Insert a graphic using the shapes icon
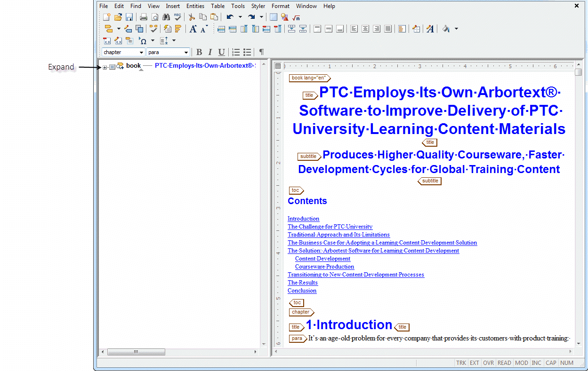 point(285,17)
